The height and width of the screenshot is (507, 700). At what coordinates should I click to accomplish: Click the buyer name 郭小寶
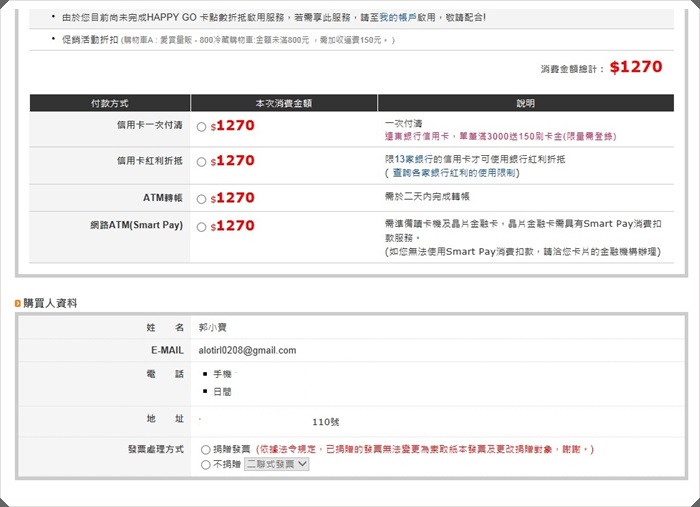214,327
